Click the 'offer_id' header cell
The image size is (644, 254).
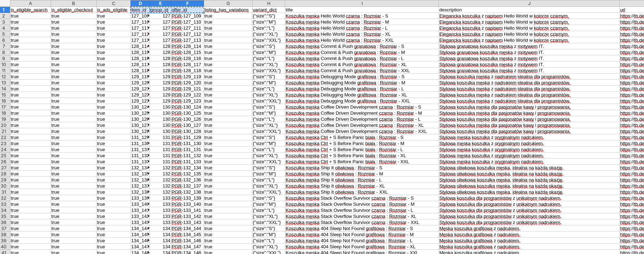(187, 10)
